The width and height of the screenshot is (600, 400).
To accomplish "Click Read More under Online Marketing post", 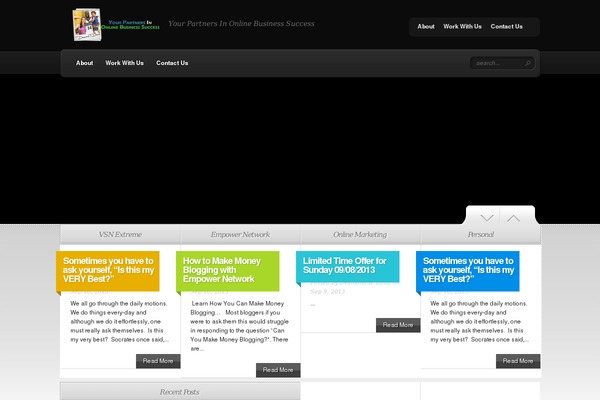I will (x=398, y=325).
